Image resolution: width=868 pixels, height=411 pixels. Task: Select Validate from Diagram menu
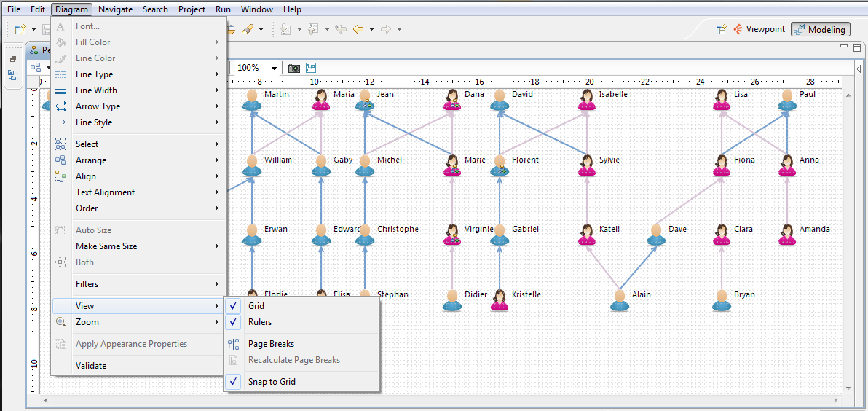(91, 366)
